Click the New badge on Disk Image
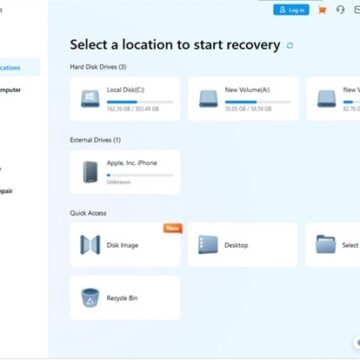This screenshot has height=360, width=360. click(x=173, y=228)
